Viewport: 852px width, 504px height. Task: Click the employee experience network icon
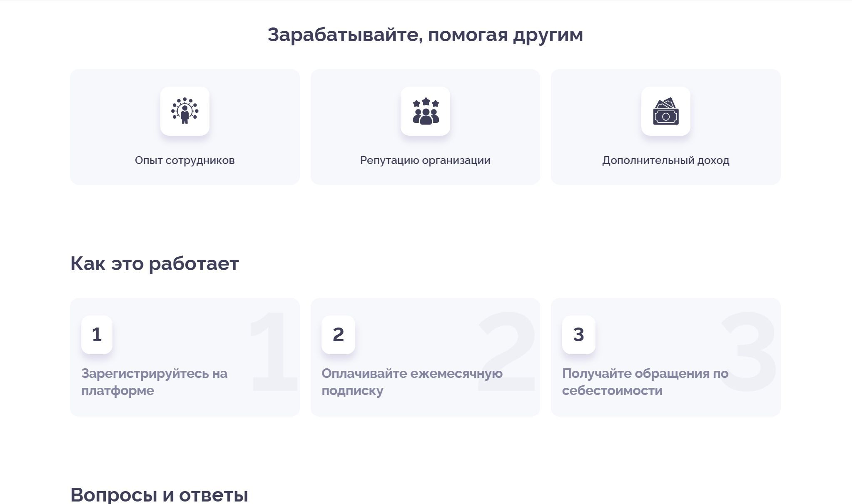tap(184, 111)
